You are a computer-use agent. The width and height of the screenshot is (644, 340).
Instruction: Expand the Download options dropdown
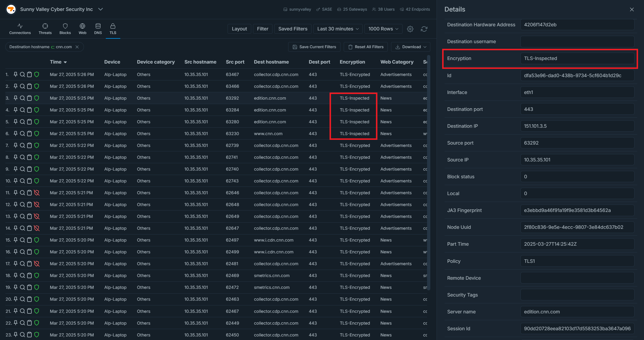(410, 47)
